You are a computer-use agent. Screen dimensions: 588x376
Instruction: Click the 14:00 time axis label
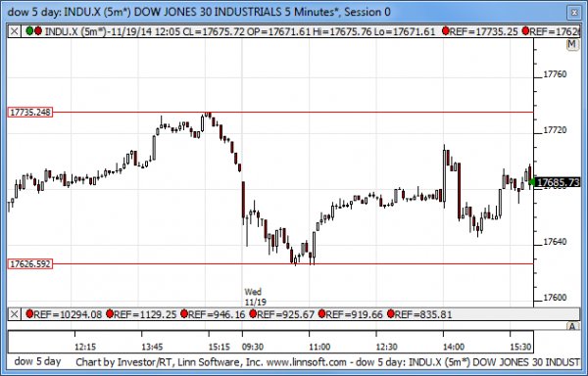click(x=454, y=347)
